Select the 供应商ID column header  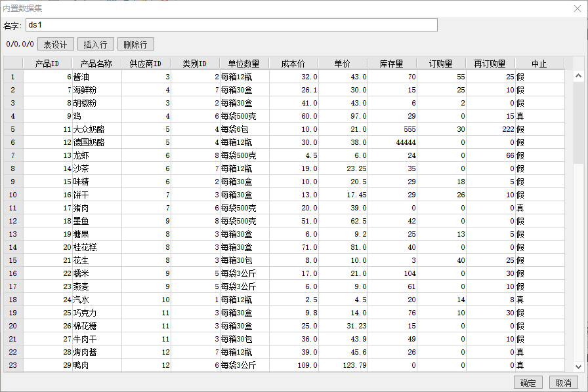coord(146,64)
